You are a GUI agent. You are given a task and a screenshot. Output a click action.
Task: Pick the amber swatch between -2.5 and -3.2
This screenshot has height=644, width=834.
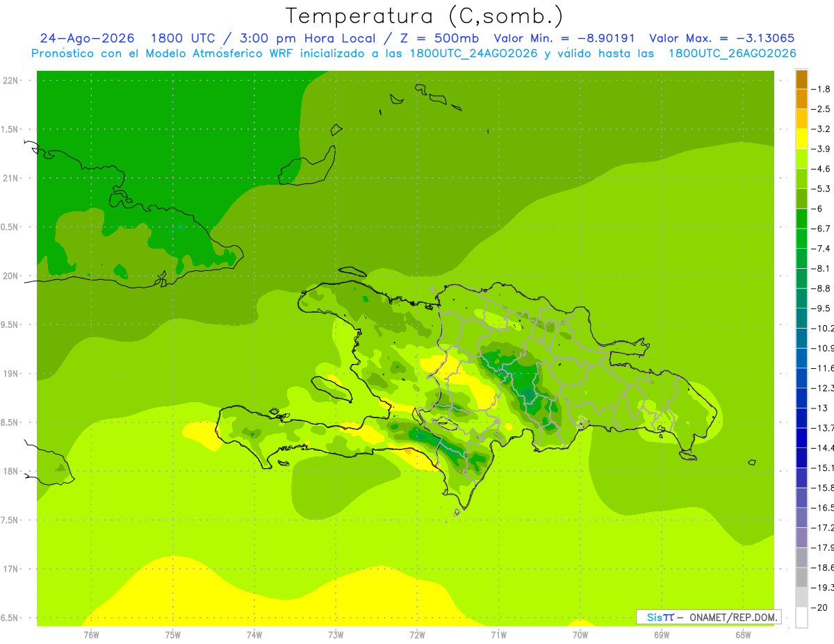801,119
